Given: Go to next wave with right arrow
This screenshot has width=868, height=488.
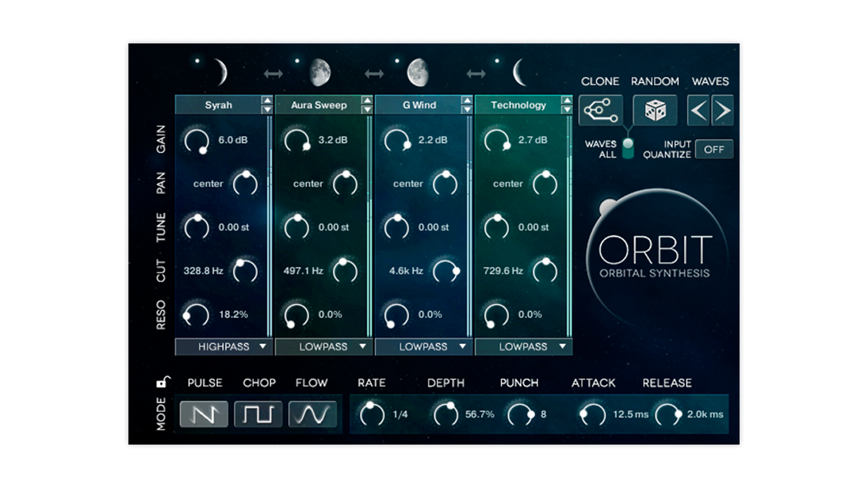Looking at the screenshot, I should click(x=722, y=110).
